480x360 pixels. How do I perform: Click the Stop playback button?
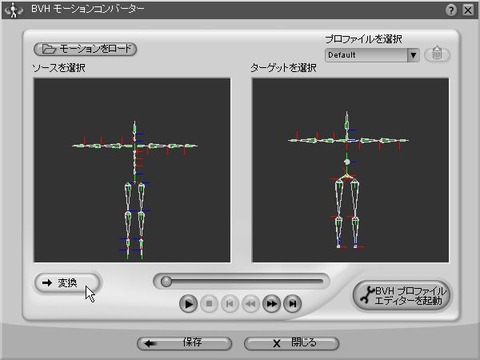coord(209,304)
